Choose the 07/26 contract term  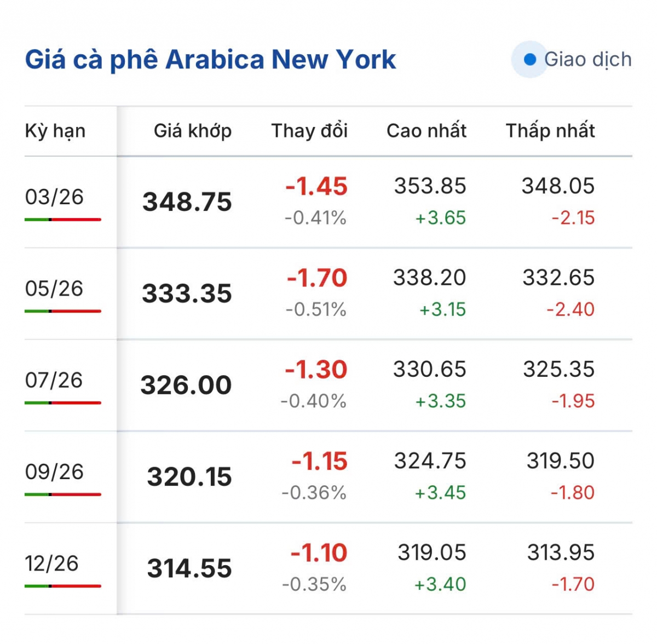54,380
